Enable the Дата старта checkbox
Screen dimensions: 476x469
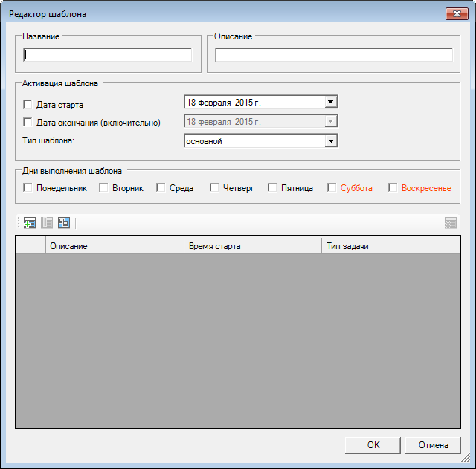[28, 105]
